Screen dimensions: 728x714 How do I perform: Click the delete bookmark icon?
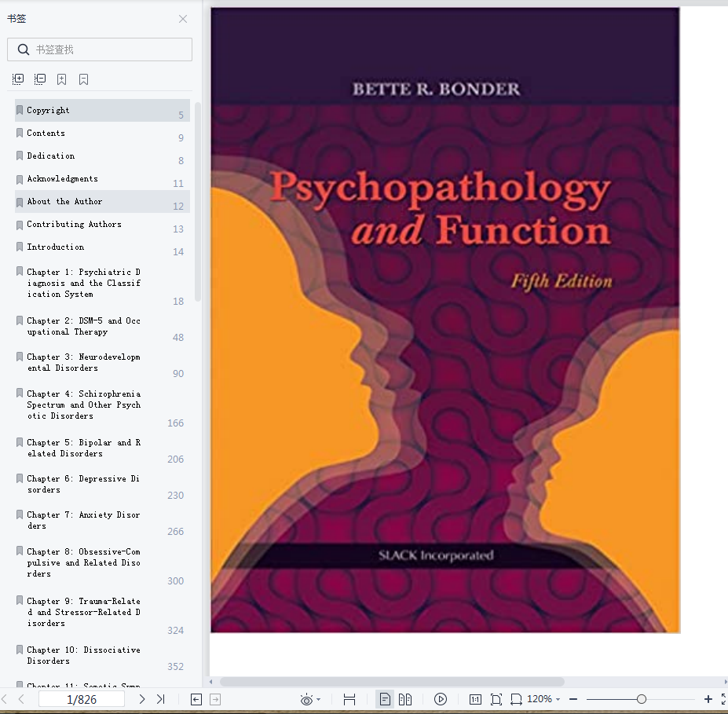click(x=83, y=79)
